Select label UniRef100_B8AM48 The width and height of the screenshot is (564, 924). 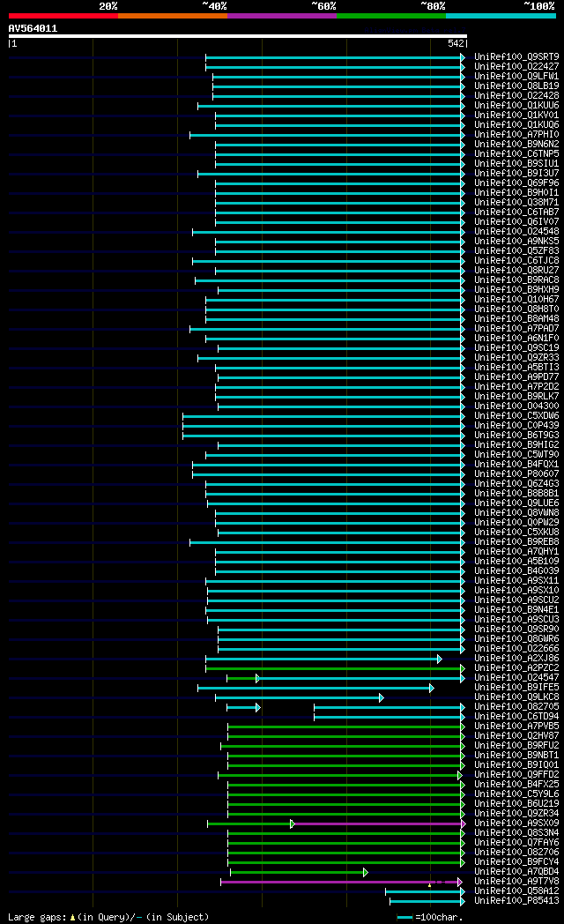(x=516, y=319)
